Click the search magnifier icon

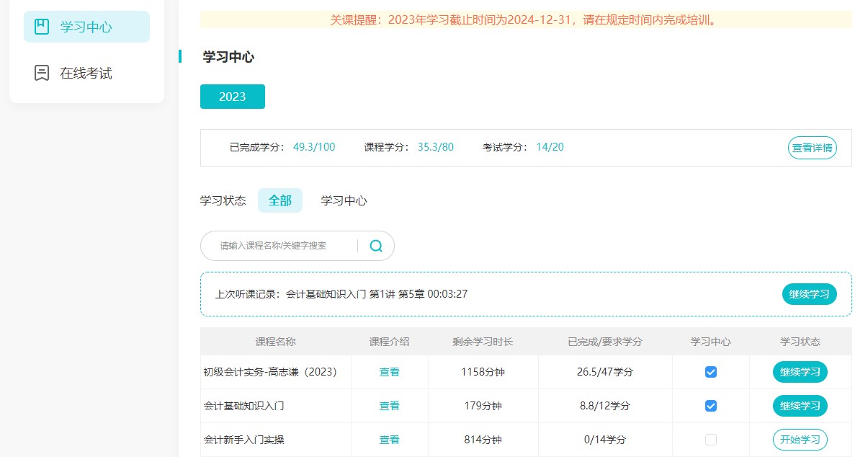click(x=376, y=246)
